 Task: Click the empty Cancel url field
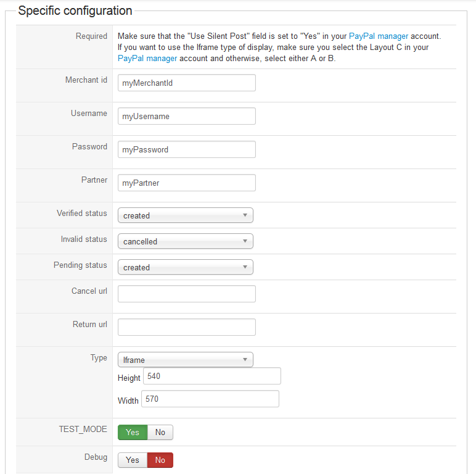(x=187, y=294)
